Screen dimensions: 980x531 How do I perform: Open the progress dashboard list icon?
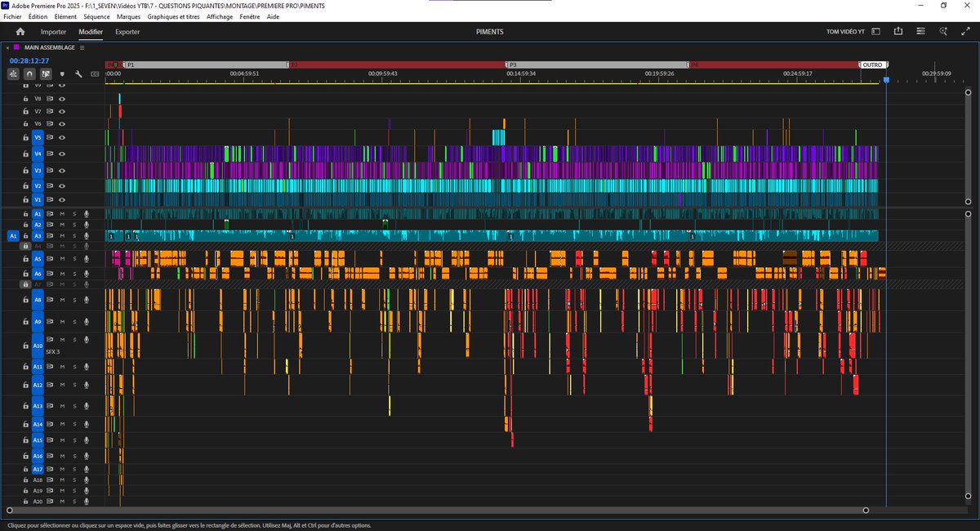tap(920, 32)
